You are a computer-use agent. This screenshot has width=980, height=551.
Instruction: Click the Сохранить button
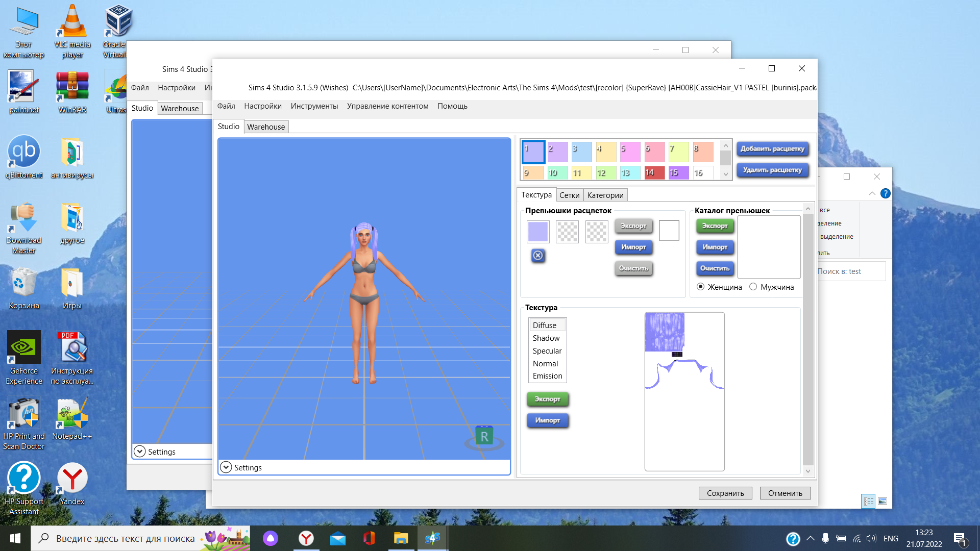(725, 493)
